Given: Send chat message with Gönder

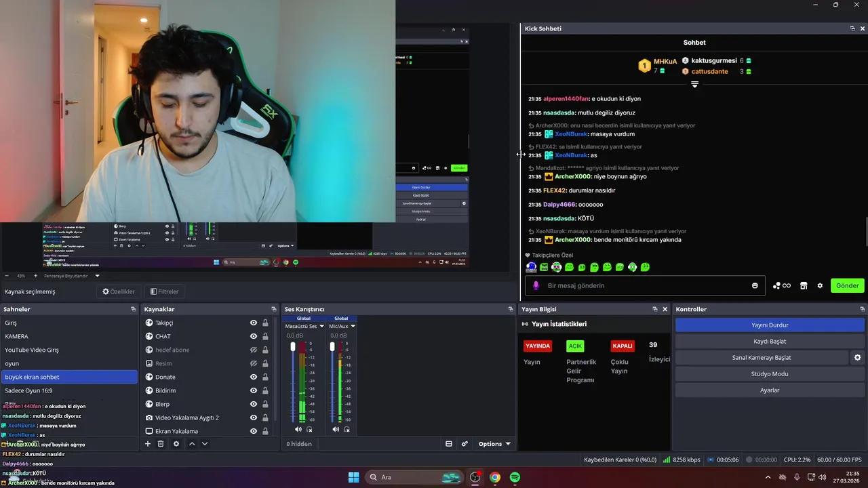Looking at the screenshot, I should click(847, 285).
